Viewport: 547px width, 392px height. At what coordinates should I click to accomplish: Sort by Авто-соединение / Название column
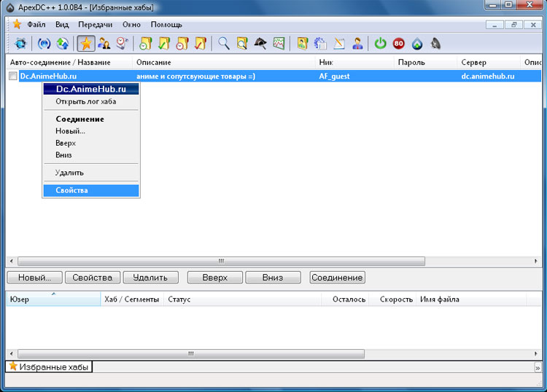(x=69, y=63)
